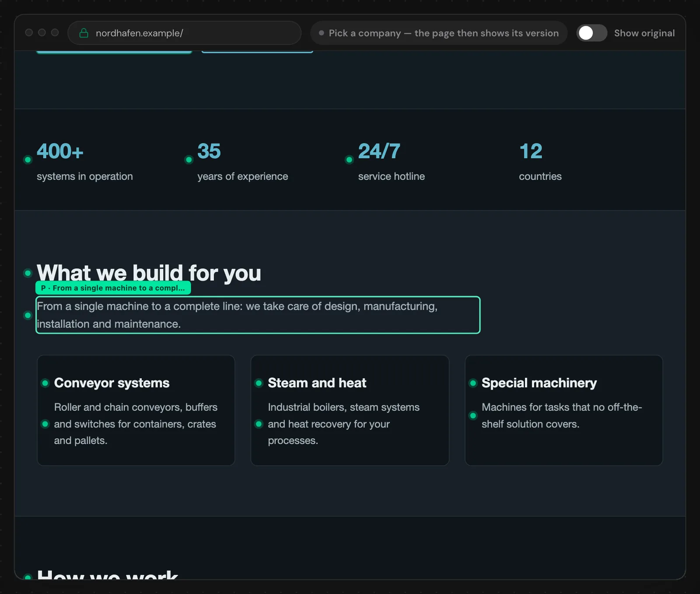Click the "Steam and heat" card title
This screenshot has height=594, width=700.
coord(317,383)
